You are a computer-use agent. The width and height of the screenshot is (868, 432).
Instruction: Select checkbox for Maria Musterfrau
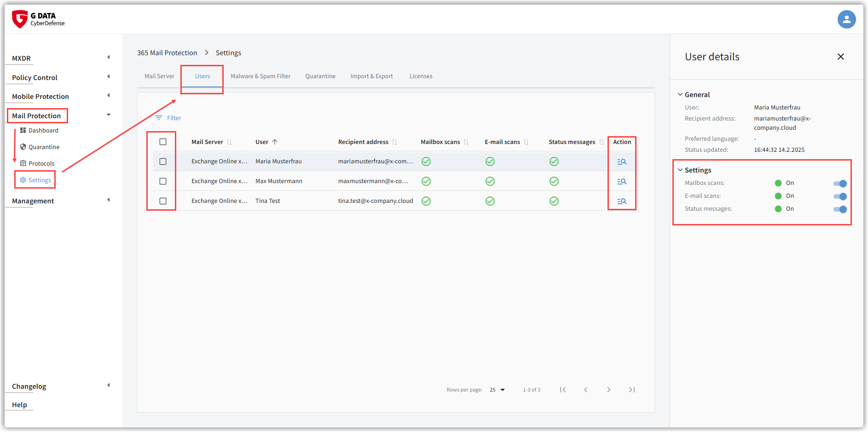(x=163, y=161)
